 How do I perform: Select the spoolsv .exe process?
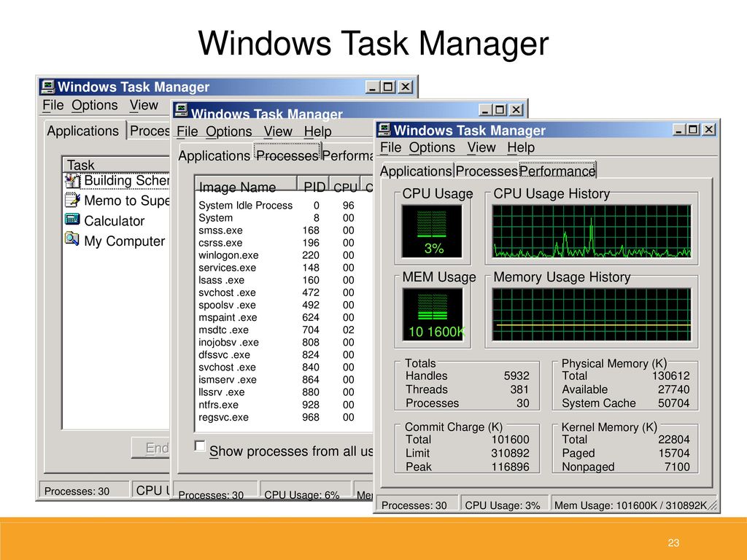pos(283,305)
